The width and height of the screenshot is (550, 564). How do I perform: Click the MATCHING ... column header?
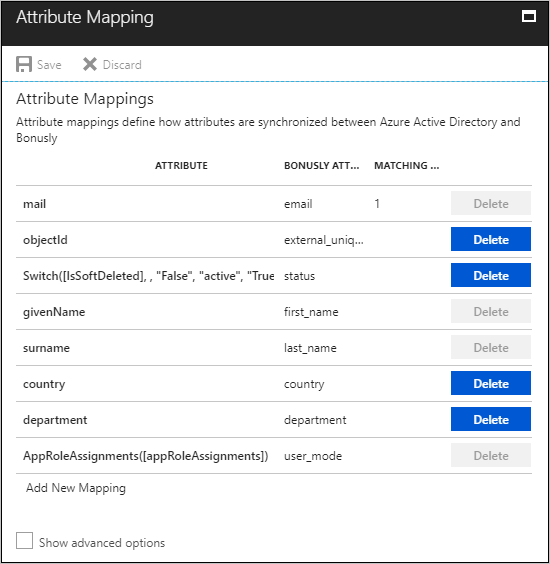pyautogui.click(x=406, y=165)
